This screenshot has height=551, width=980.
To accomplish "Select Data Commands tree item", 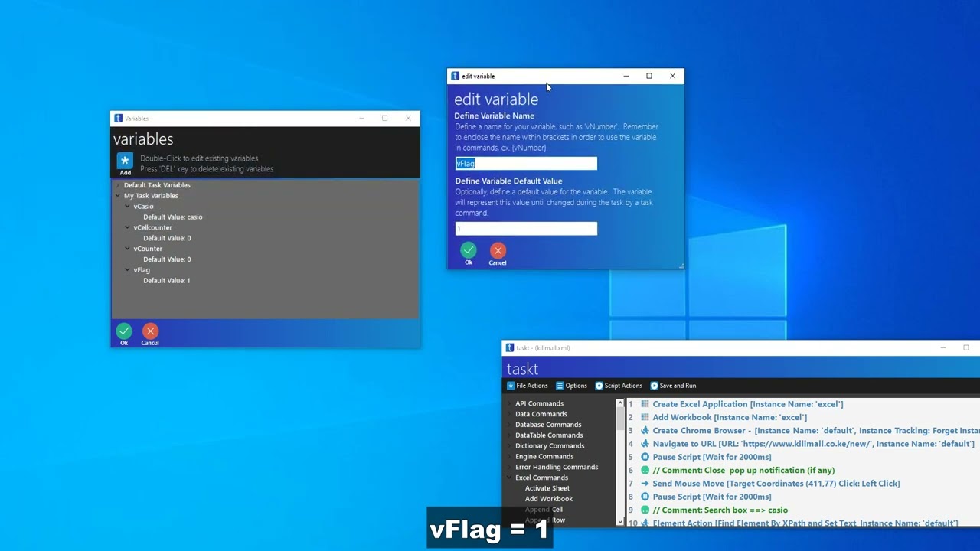I will click(541, 414).
